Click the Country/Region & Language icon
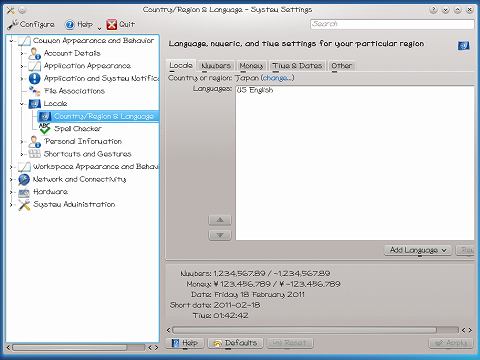This screenshot has height=360, width=480. [x=45, y=116]
